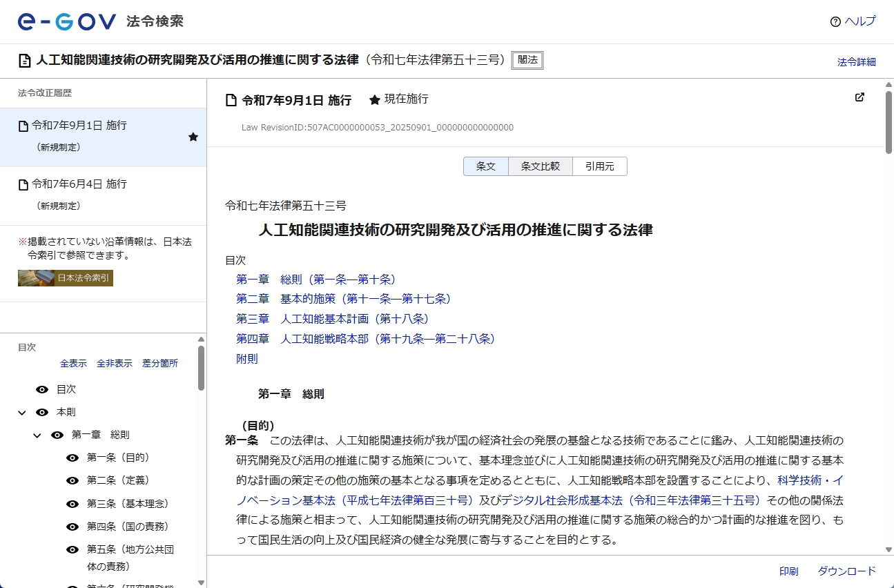Screen dimensions: 894x588
Task: Open the 法令詳細 link
Action: 855,61
